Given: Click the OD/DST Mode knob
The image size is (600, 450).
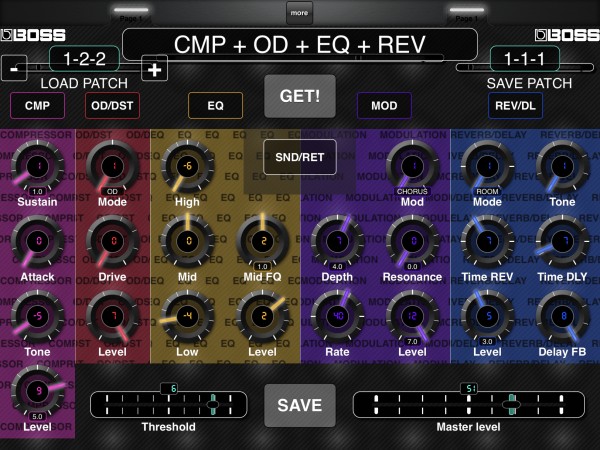Looking at the screenshot, I should [x=112, y=166].
